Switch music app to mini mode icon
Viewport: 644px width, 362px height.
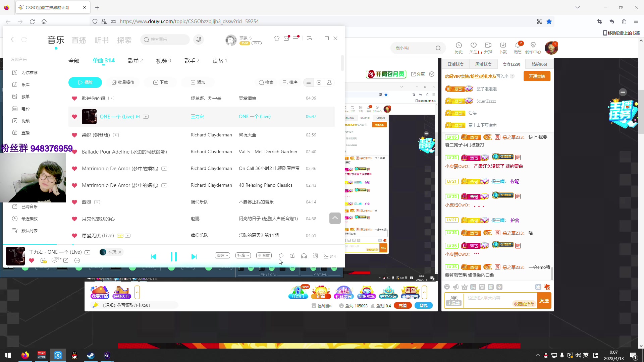point(309,39)
